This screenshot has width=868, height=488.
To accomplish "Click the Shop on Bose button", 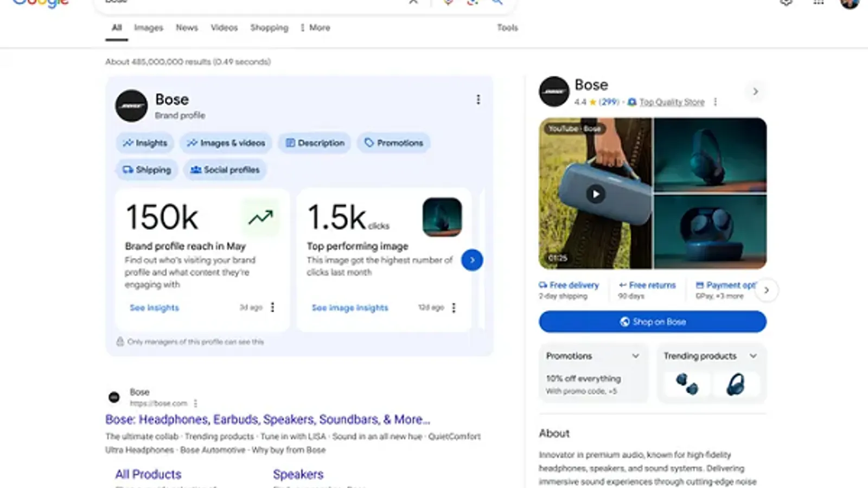I will coord(653,322).
